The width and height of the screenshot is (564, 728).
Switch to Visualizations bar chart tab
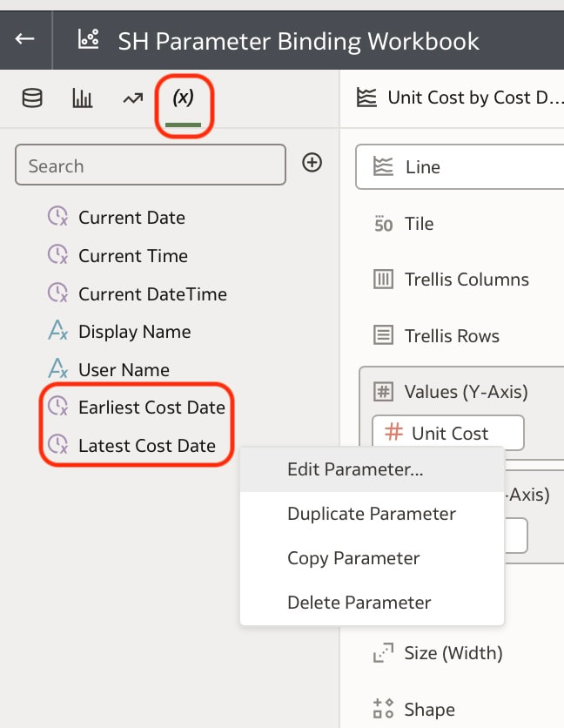pos(82,98)
